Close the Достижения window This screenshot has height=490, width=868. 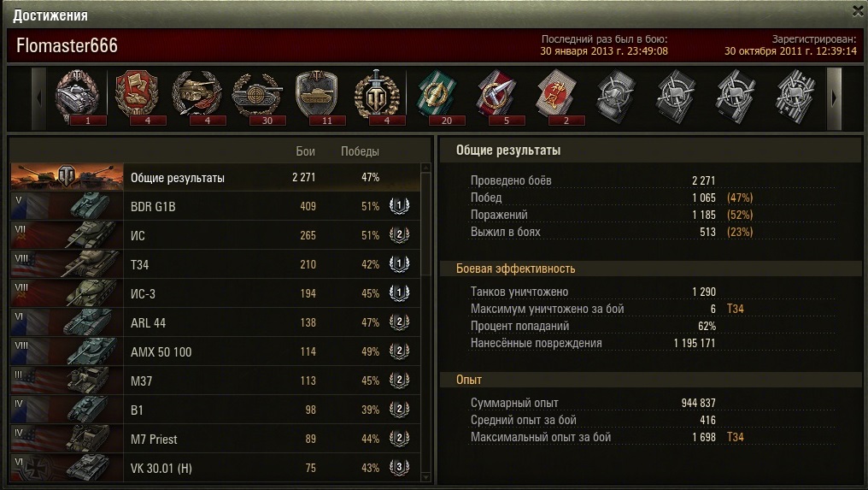pyautogui.click(x=858, y=10)
